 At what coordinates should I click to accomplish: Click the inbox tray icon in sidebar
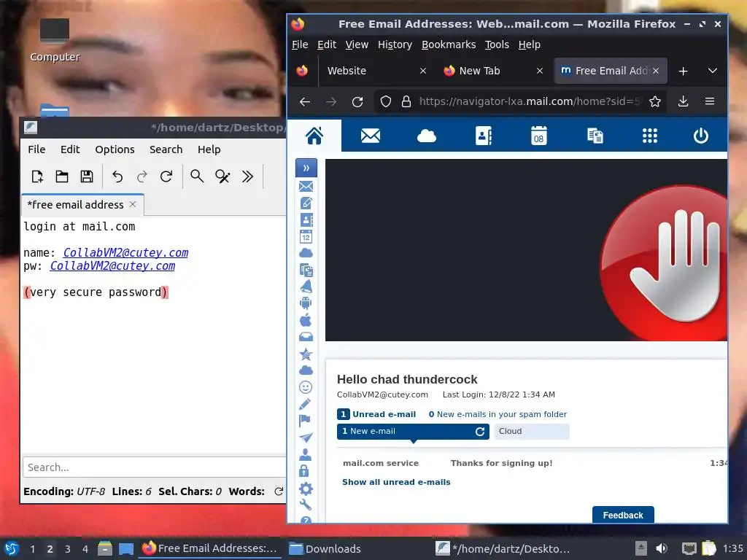click(x=306, y=337)
